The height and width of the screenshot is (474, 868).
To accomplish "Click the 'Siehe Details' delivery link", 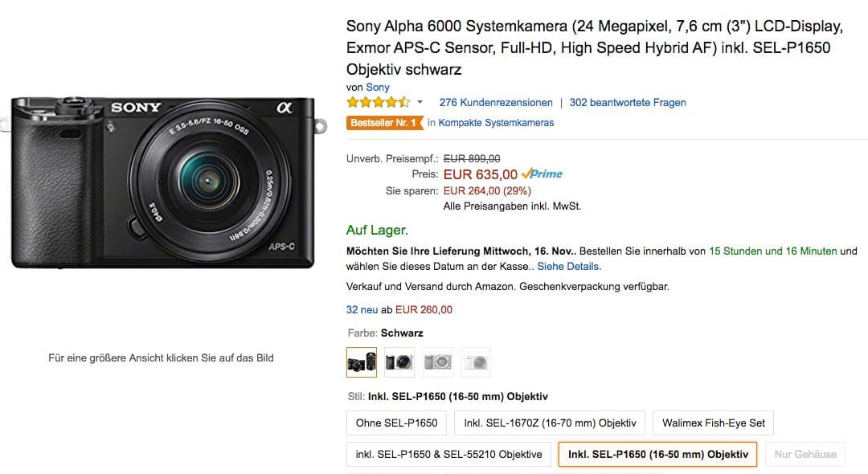I will (568, 266).
